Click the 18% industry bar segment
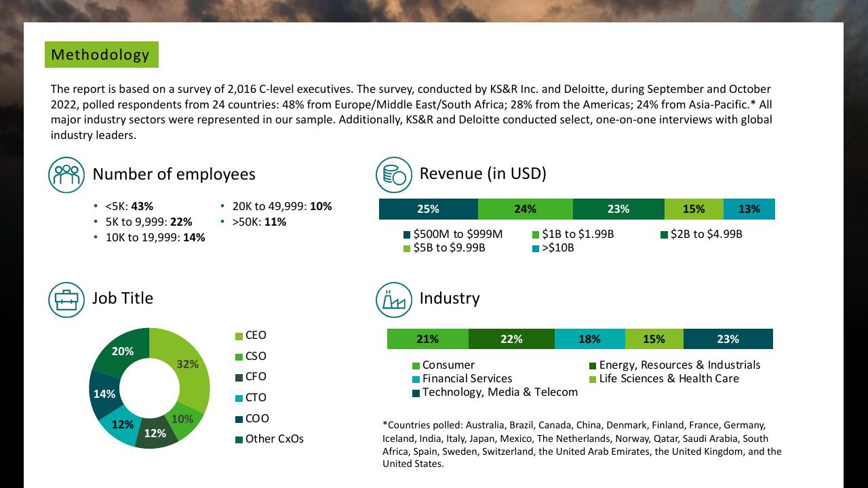Image resolution: width=868 pixels, height=488 pixels. [590, 339]
